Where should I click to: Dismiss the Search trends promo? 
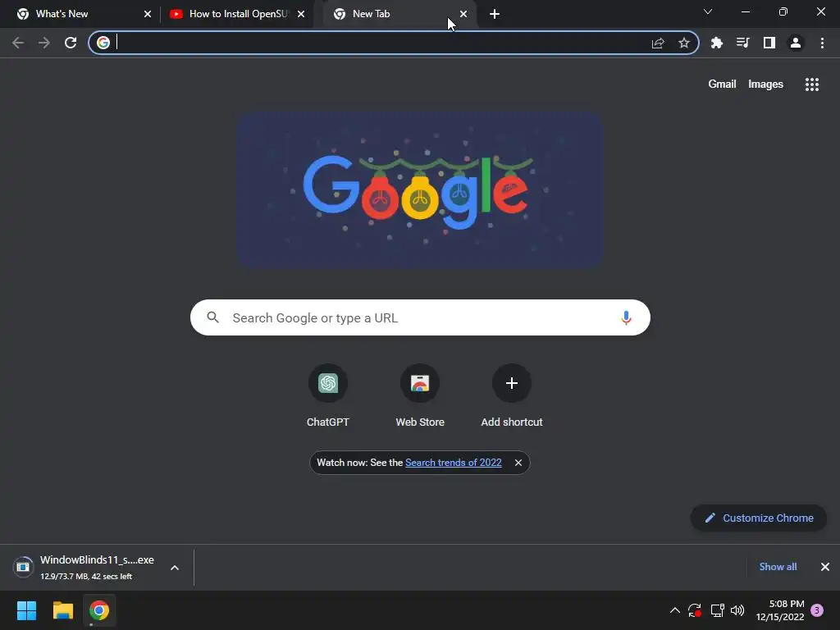click(x=518, y=463)
